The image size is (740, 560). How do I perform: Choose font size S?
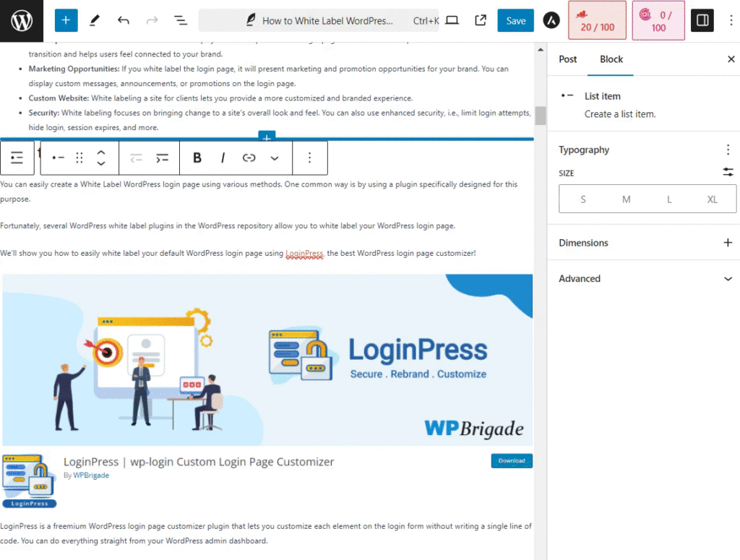click(583, 199)
